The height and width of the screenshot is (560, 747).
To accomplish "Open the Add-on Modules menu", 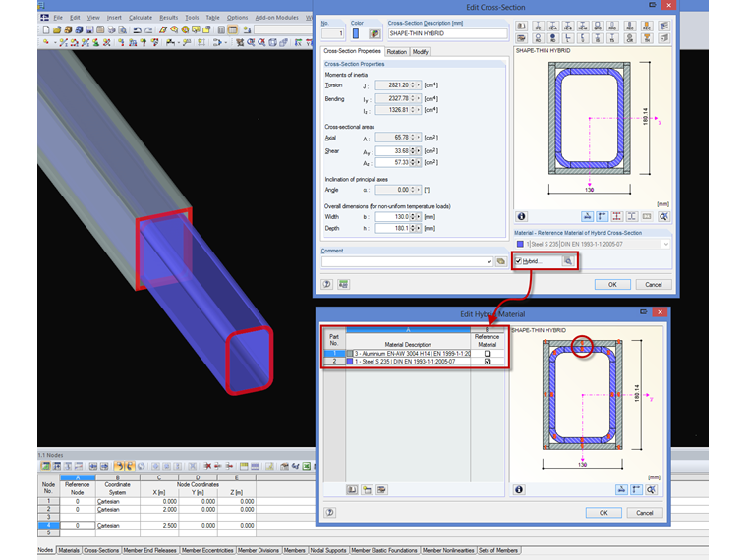I will coord(277,17).
